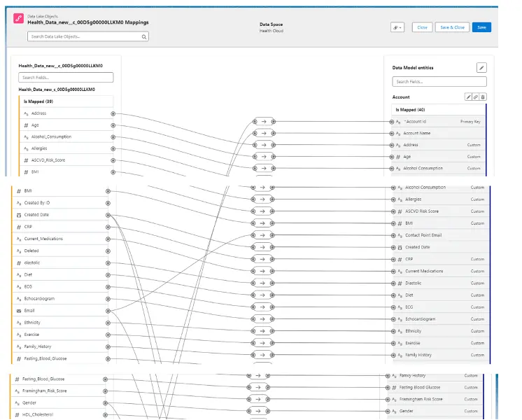Click the Save & Close button

coord(452,27)
